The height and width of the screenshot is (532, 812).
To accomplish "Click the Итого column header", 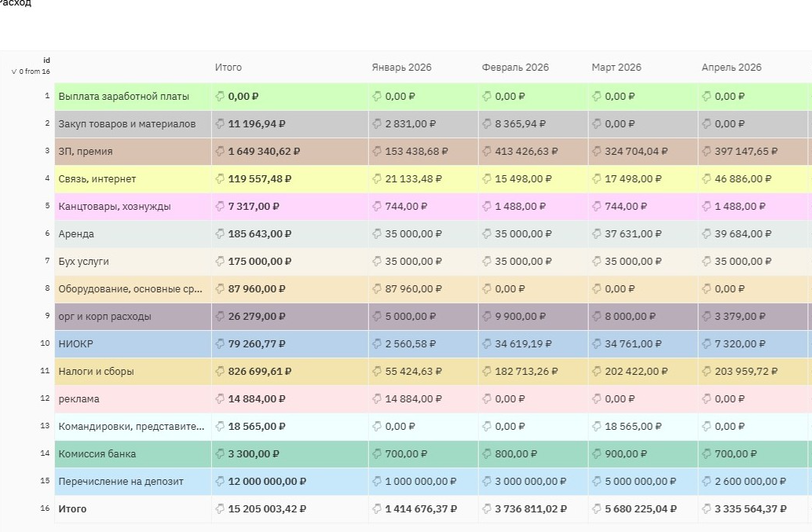I will pyautogui.click(x=229, y=68).
